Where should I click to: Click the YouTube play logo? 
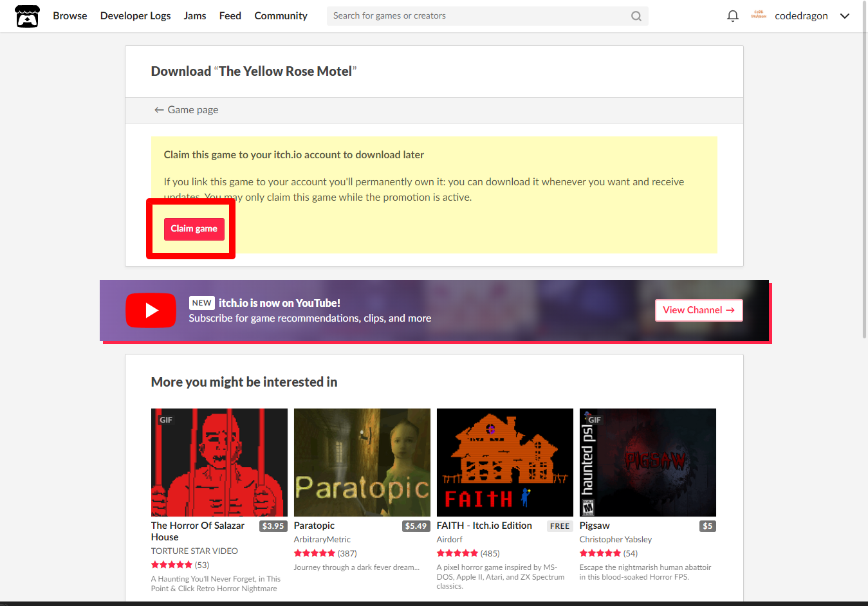(x=151, y=310)
